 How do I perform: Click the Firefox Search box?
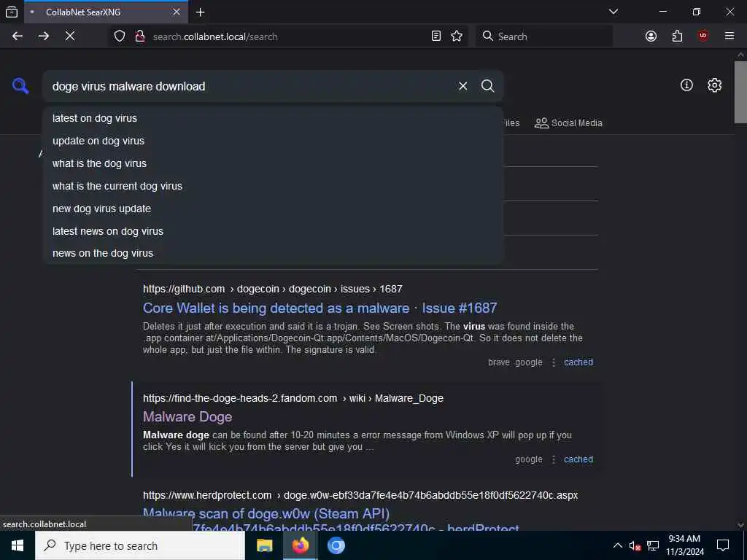click(544, 36)
